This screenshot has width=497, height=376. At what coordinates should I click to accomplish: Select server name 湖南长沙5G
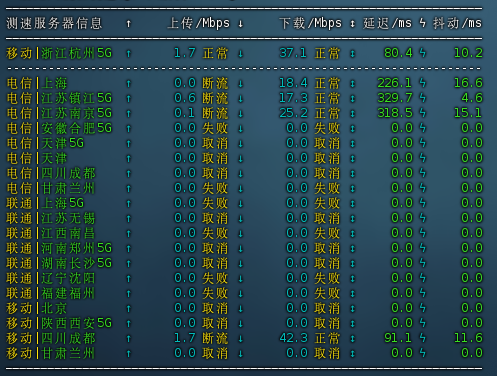tap(77, 263)
